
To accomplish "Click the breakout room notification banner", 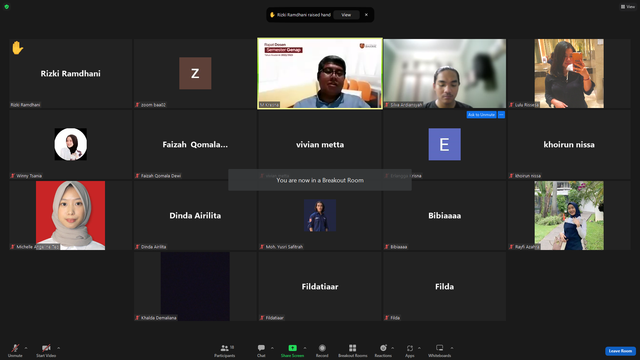I will click(320, 180).
